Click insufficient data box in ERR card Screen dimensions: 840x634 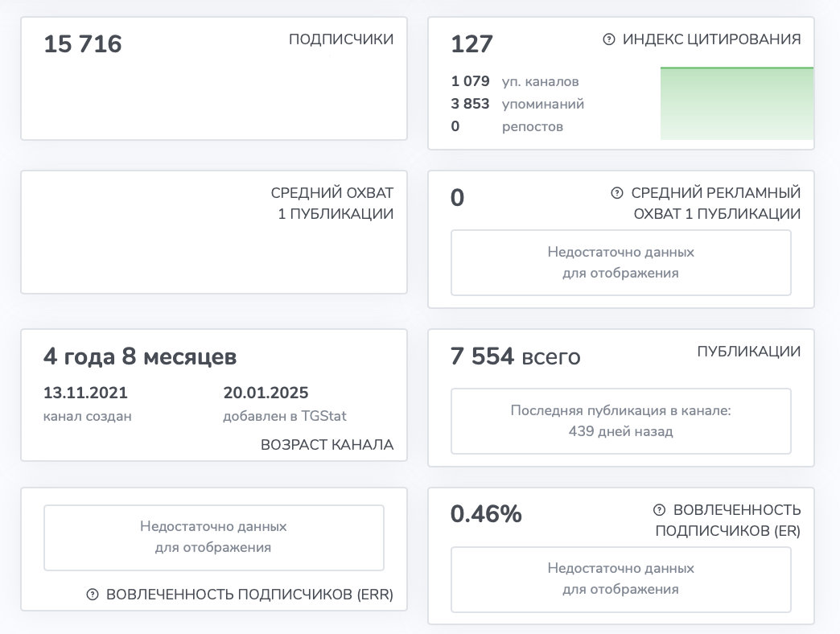(214, 537)
